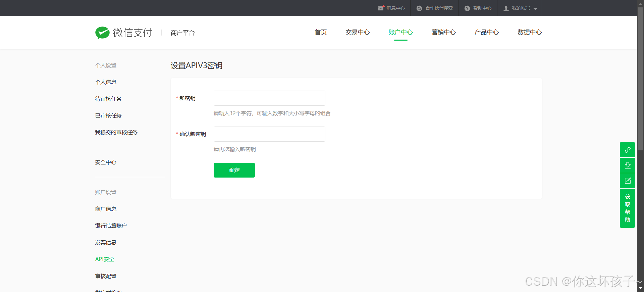
Task: Click the page vertical scrollbar thumb
Action: coord(640,79)
